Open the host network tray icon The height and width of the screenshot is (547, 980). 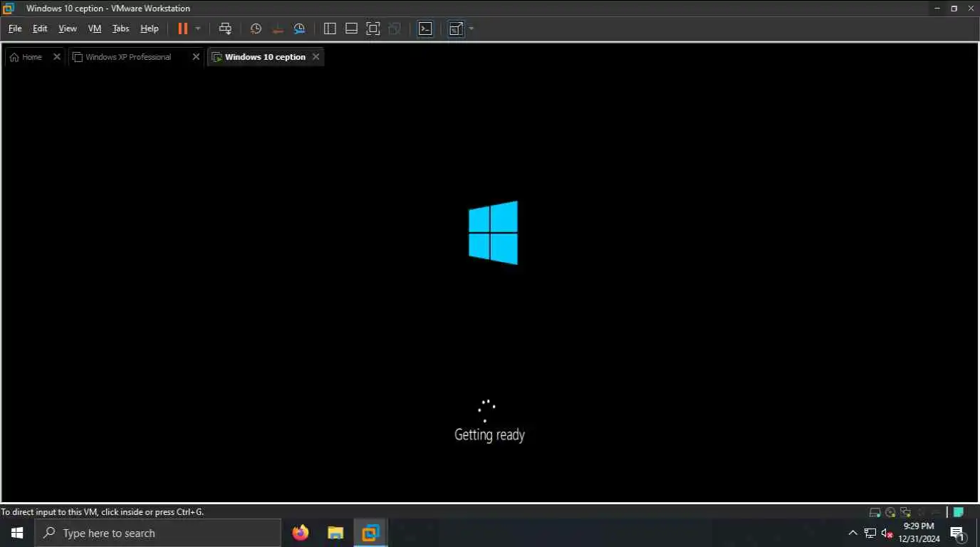(870, 533)
